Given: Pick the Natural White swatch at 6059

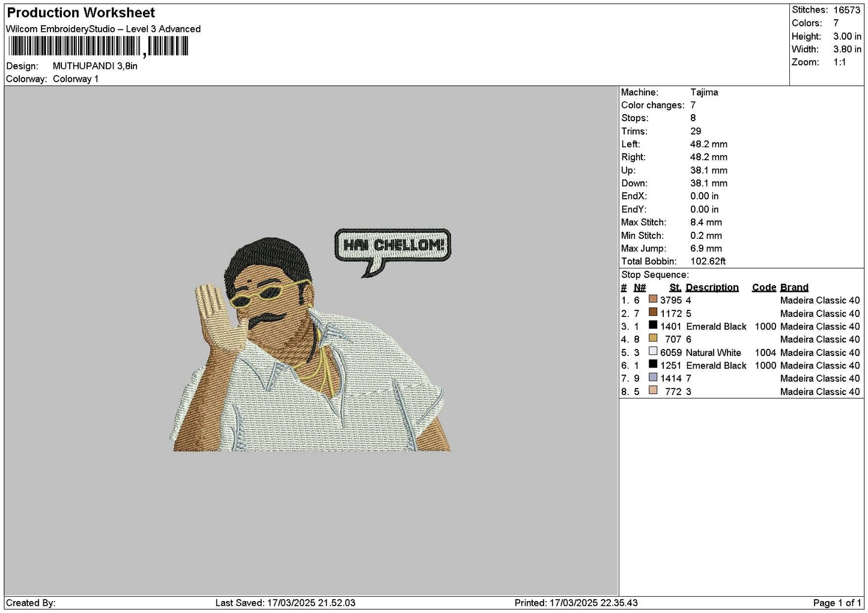Looking at the screenshot, I should 653,351.
